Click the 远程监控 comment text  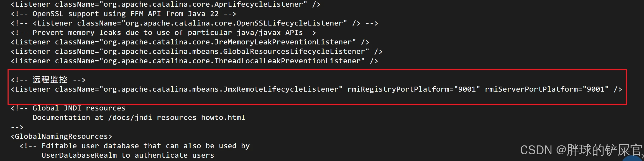point(50,80)
